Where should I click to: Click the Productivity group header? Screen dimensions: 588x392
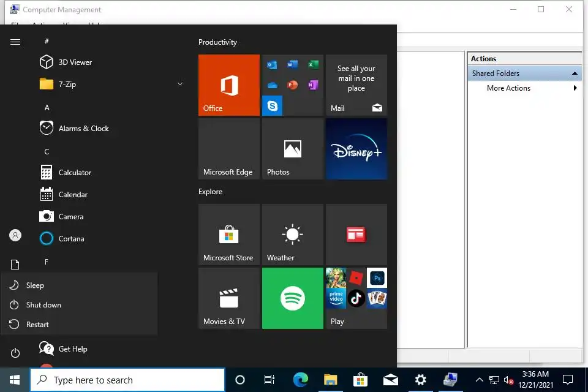click(217, 42)
